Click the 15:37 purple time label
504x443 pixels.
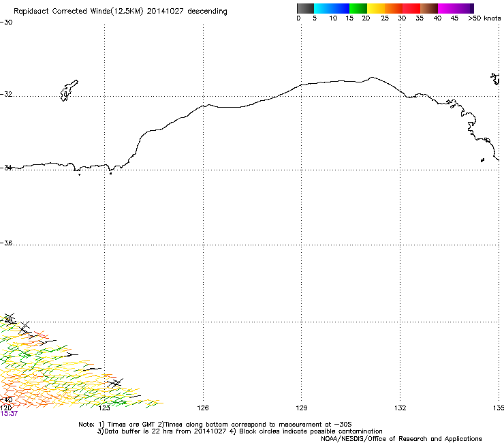click(9, 414)
